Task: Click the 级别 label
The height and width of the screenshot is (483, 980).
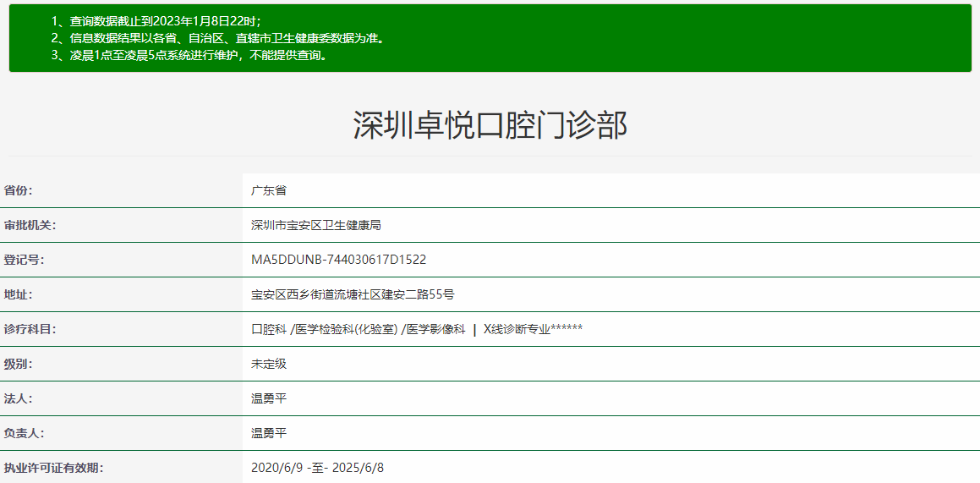Action: 18,364
